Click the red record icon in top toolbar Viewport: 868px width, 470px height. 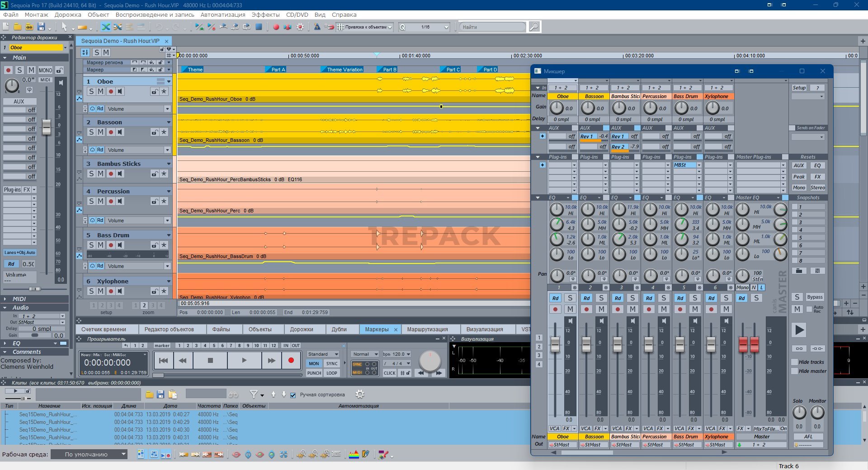point(276,27)
